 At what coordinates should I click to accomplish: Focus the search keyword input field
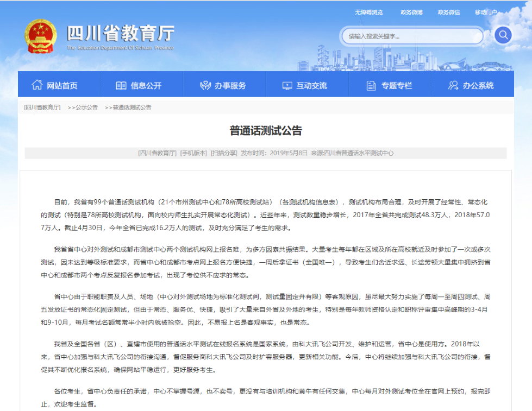(412, 36)
